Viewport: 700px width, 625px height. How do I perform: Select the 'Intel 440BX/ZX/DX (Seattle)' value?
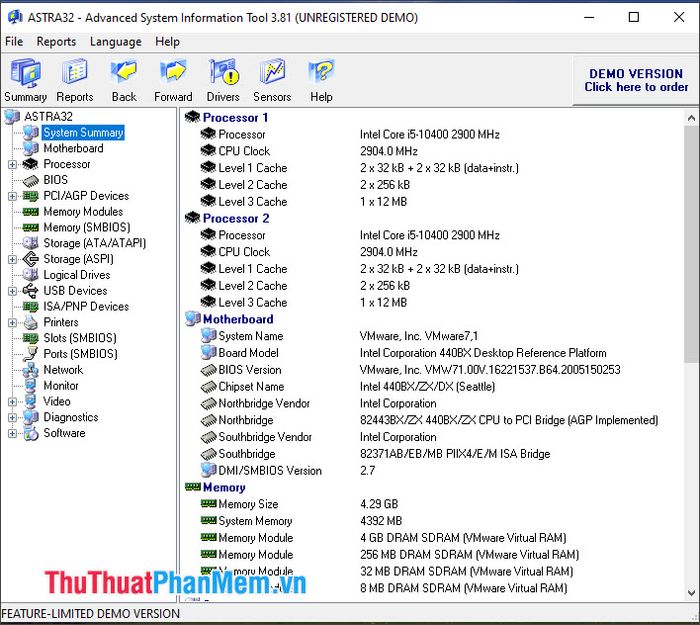coord(427,387)
